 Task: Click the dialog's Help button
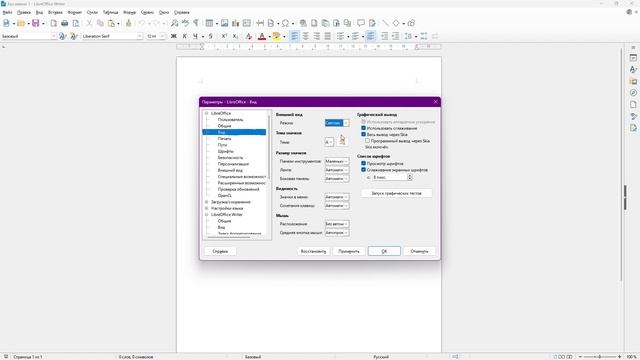point(220,251)
